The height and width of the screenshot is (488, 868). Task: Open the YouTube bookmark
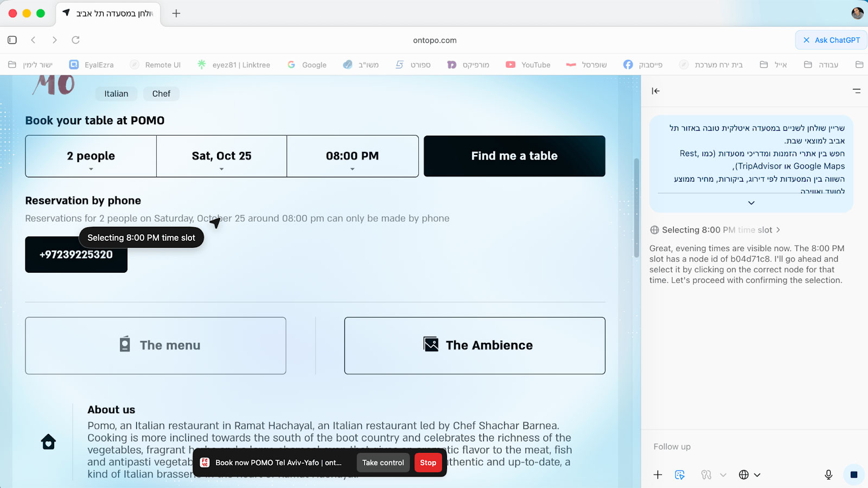coord(528,65)
